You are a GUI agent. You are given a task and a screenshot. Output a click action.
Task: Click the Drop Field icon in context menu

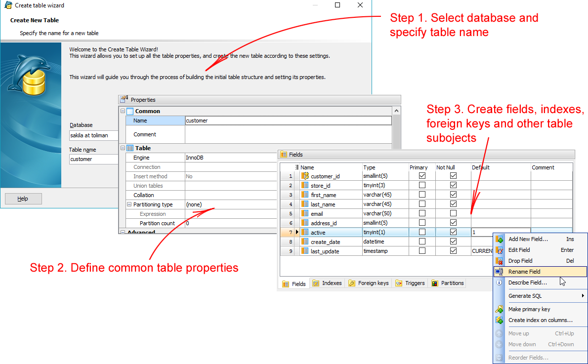(x=499, y=261)
